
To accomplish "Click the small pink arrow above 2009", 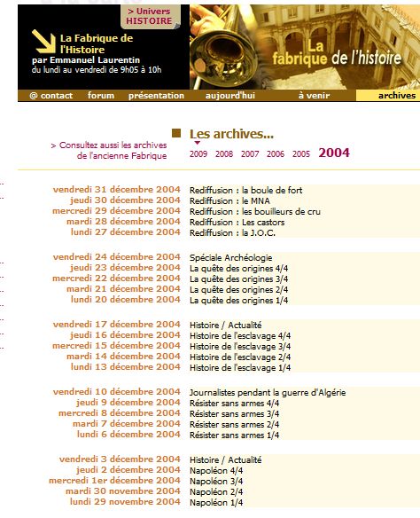I will (x=198, y=143).
